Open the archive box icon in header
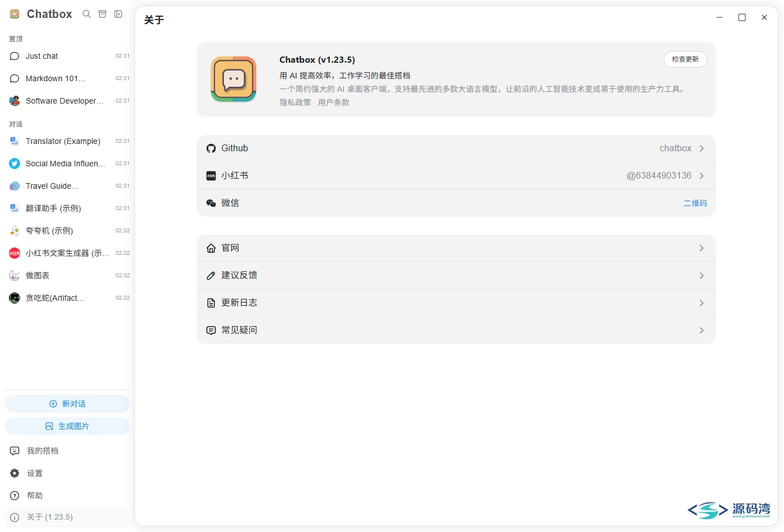 click(x=102, y=14)
